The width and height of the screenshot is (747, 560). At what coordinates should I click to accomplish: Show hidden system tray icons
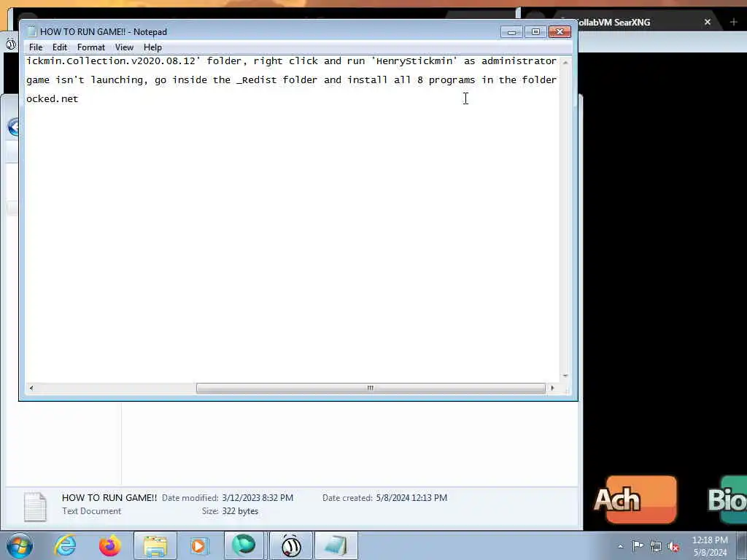coord(620,546)
